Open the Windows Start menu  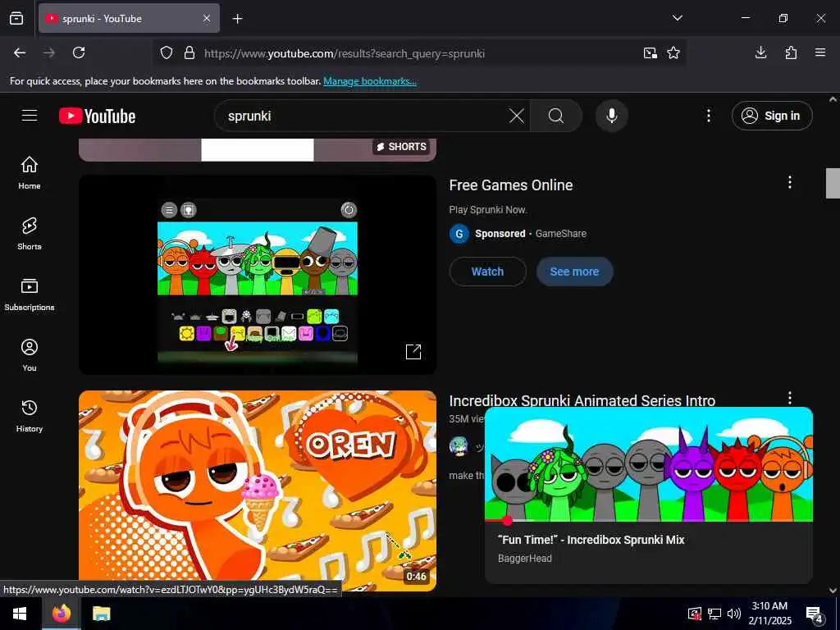point(21,614)
